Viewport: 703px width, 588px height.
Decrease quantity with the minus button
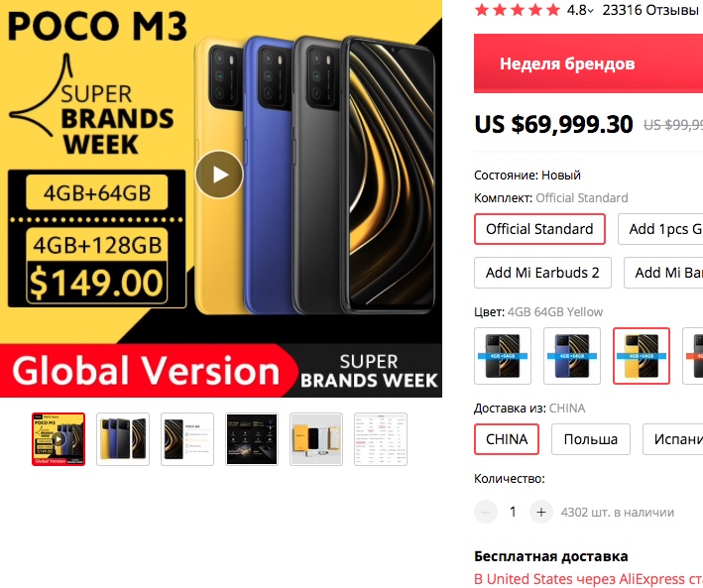486,512
